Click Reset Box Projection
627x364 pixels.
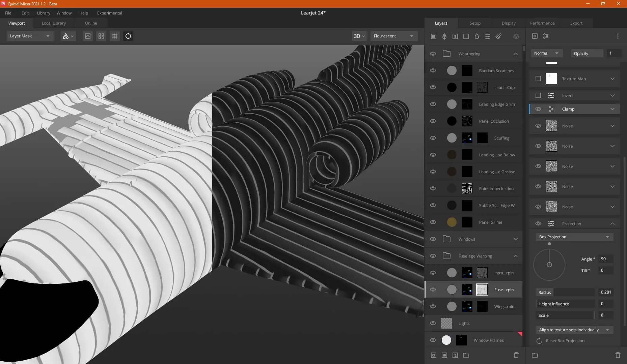click(x=565, y=340)
